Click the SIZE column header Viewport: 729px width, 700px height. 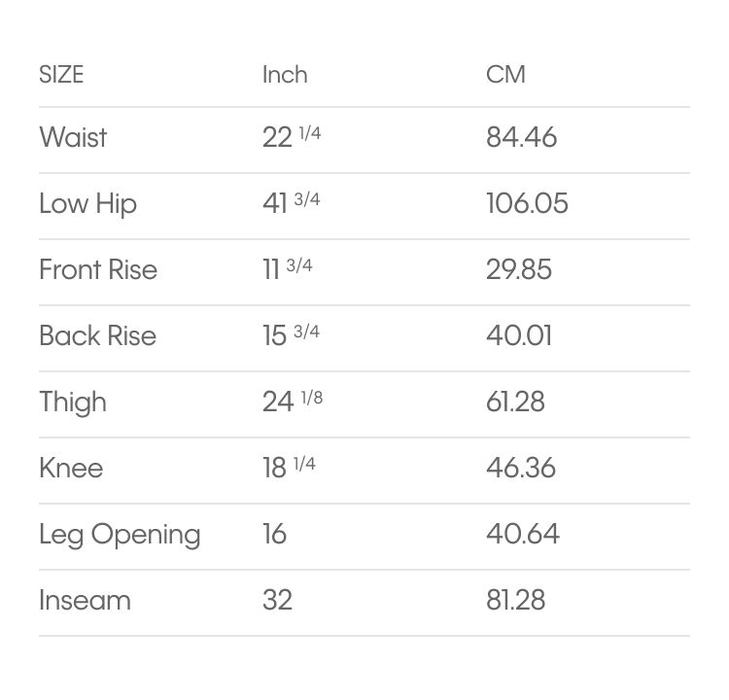click(x=61, y=75)
